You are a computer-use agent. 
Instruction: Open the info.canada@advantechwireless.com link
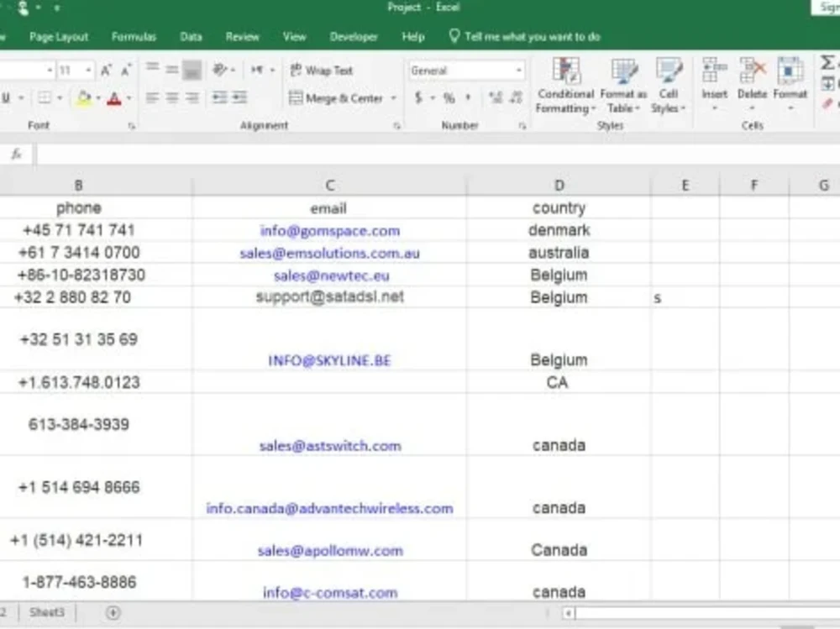329,508
